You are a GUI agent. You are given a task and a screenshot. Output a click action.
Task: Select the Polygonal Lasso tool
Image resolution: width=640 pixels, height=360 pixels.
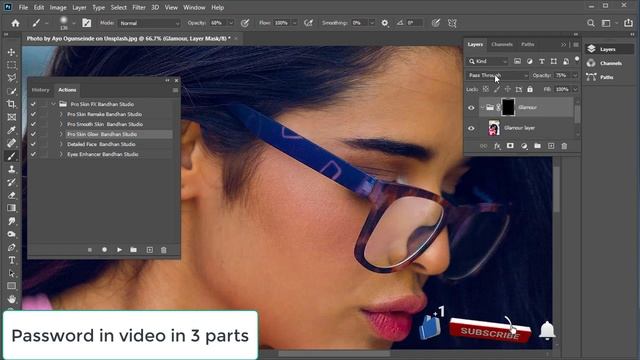(x=11, y=78)
